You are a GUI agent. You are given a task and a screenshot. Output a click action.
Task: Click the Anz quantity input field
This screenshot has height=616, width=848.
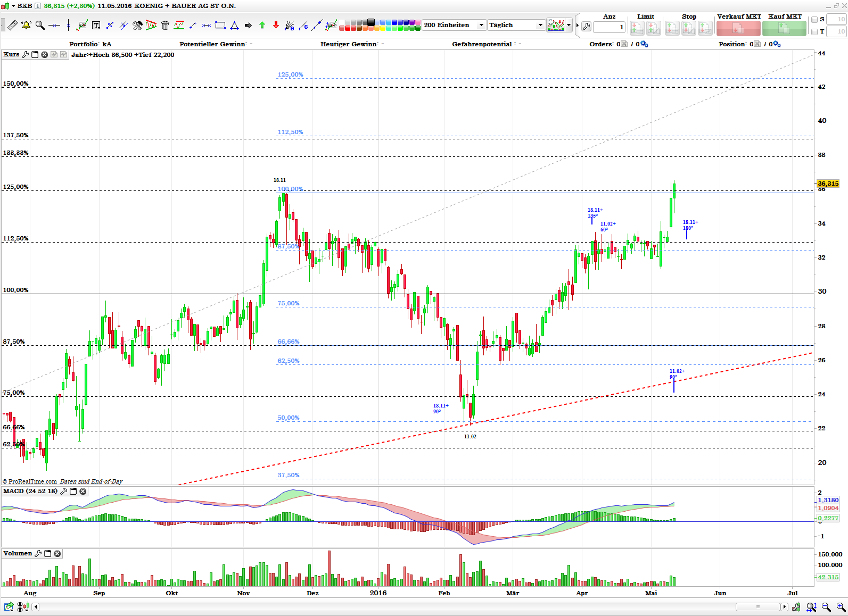pos(609,27)
